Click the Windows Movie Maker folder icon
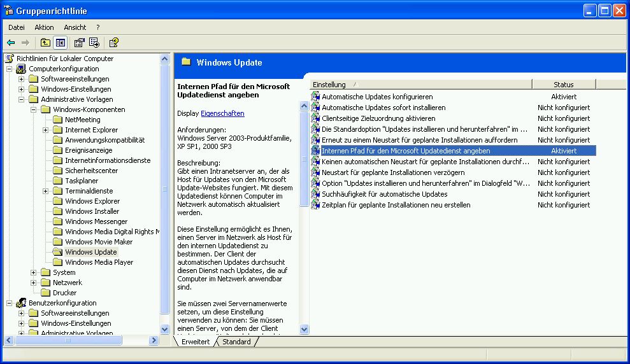This screenshot has width=630, height=364. (x=58, y=242)
